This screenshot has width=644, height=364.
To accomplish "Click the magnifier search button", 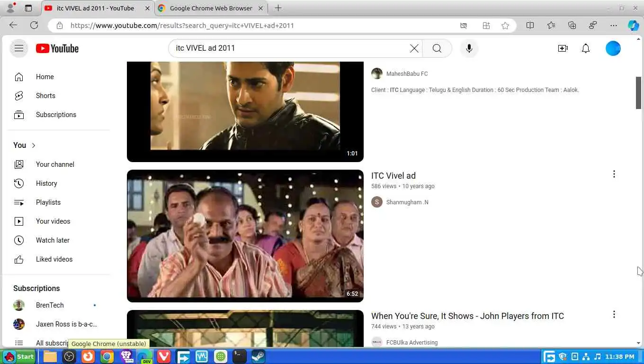I will [437, 48].
